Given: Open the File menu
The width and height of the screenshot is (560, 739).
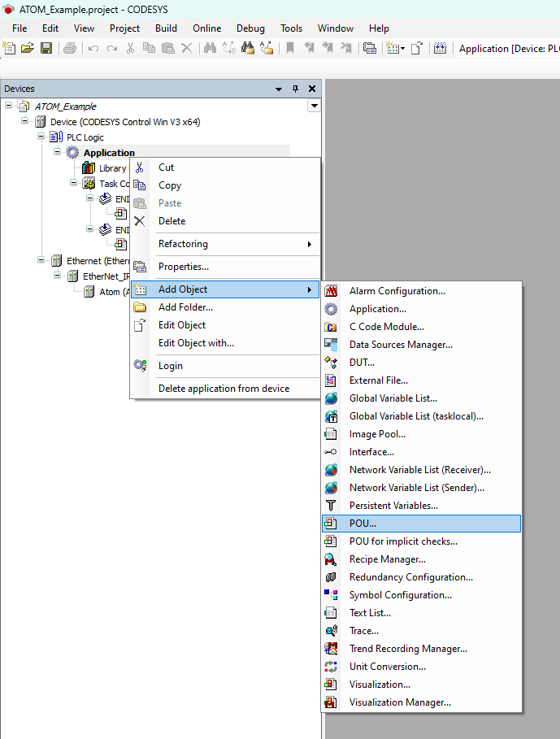Looking at the screenshot, I should [x=20, y=28].
